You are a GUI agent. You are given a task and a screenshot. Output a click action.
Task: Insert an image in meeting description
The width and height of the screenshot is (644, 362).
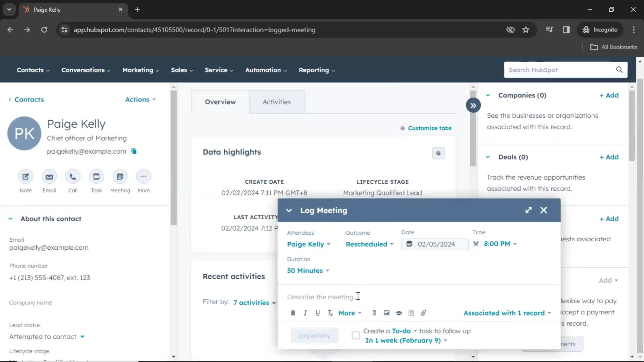[x=386, y=313]
